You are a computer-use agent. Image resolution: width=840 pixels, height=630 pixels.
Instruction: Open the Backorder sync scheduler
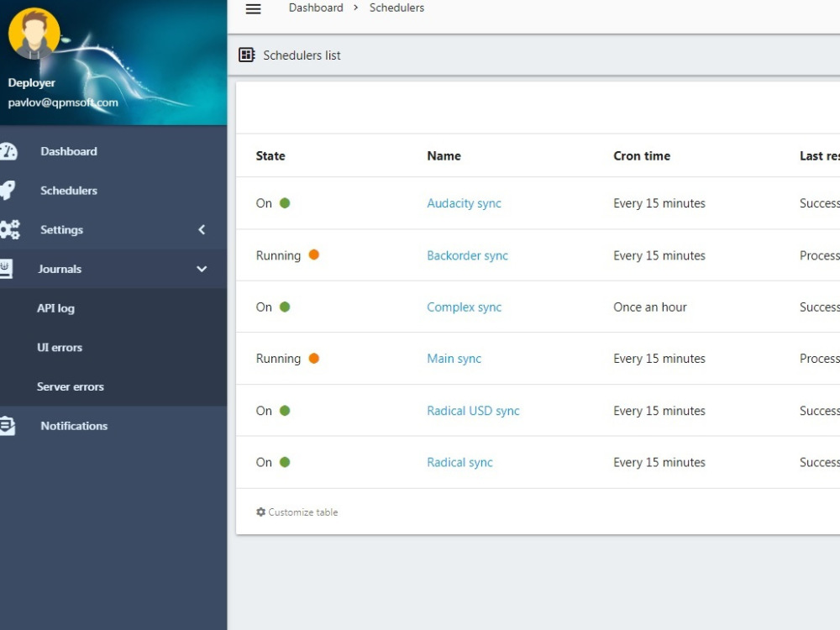(467, 255)
